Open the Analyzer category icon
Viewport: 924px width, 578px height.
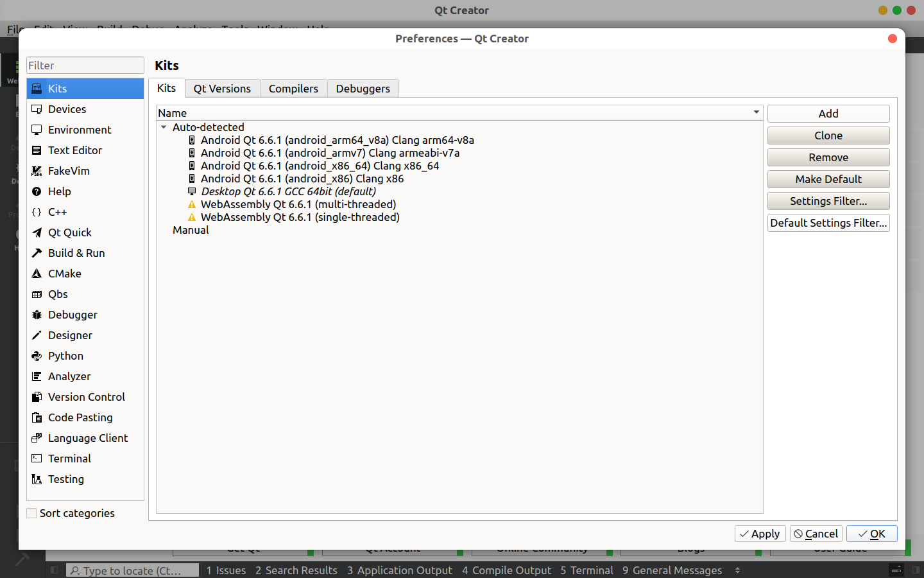[37, 376]
